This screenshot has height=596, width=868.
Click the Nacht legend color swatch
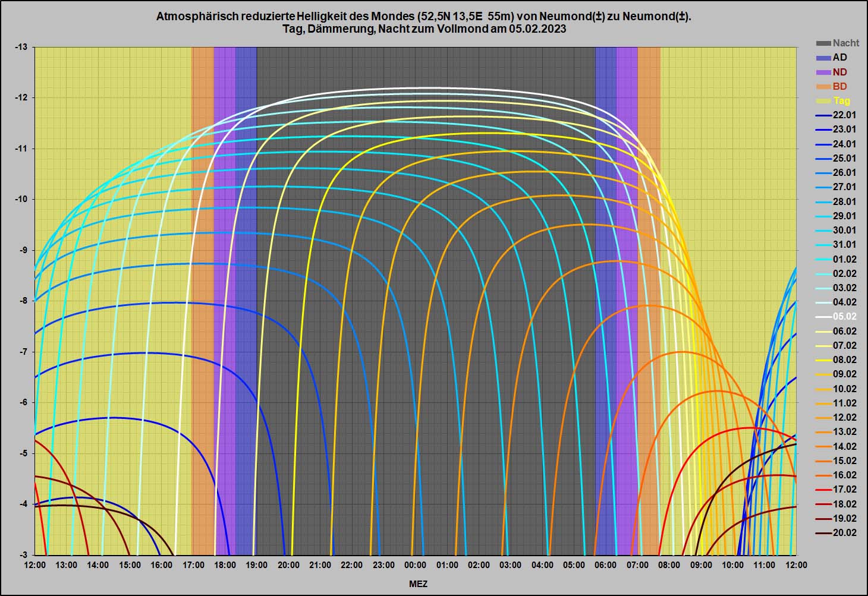(823, 43)
